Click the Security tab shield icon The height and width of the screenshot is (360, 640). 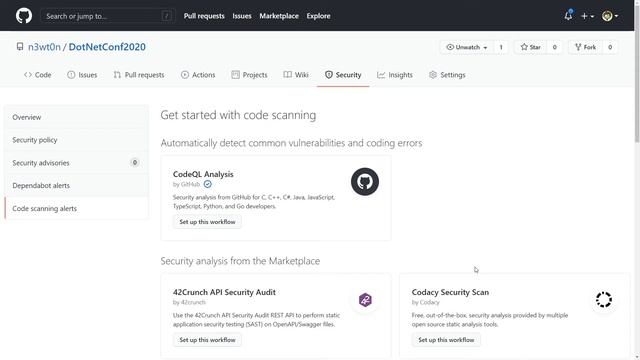coord(329,75)
